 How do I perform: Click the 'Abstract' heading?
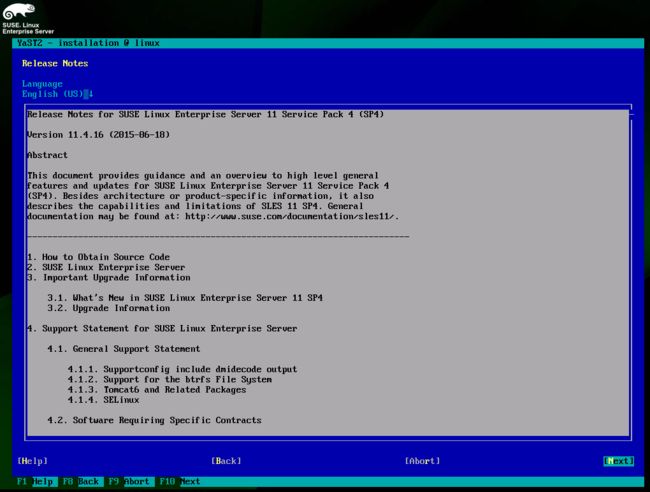[x=47, y=155]
